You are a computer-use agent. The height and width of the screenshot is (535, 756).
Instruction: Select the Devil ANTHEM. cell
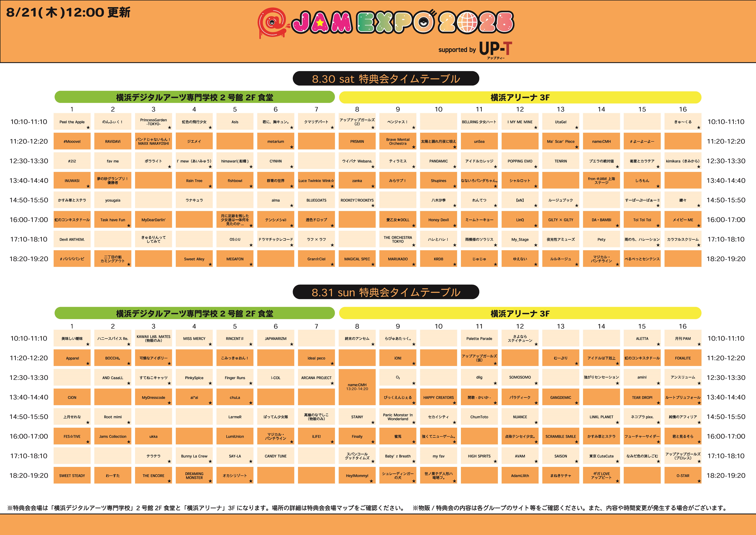pos(72,239)
